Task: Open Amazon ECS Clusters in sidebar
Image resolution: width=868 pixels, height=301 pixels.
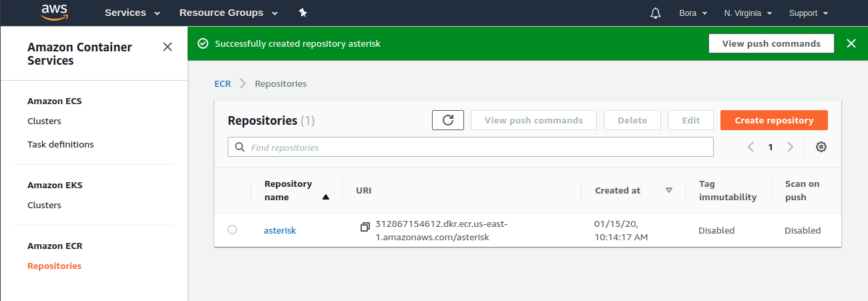Action: [44, 121]
